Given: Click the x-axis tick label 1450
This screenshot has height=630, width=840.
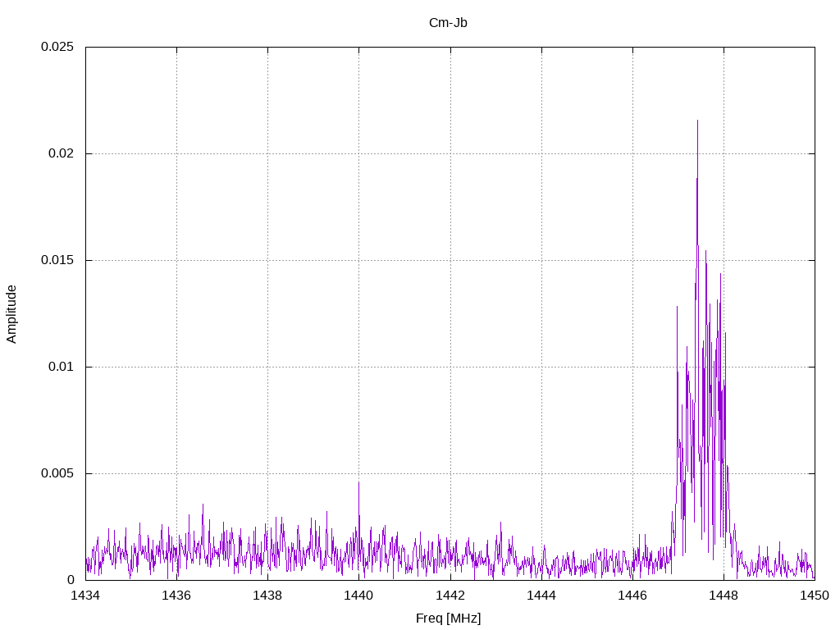Looking at the screenshot, I should coord(815,596).
